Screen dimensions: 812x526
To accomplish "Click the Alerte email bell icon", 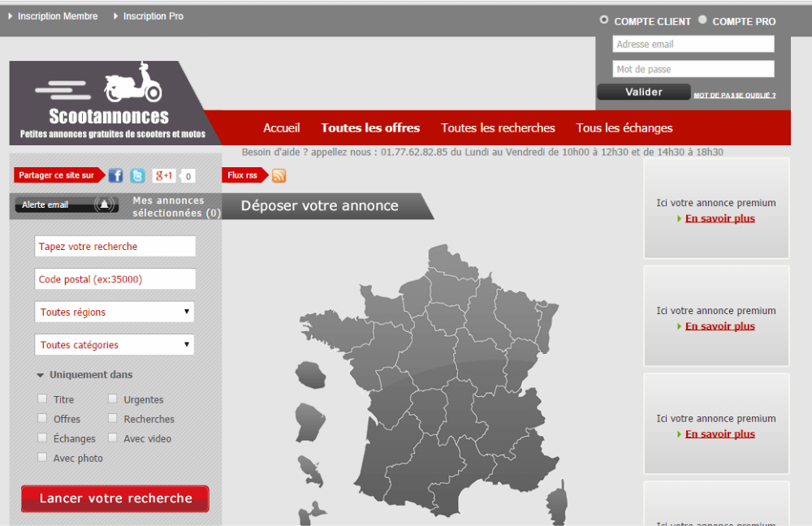I will coord(104,205).
